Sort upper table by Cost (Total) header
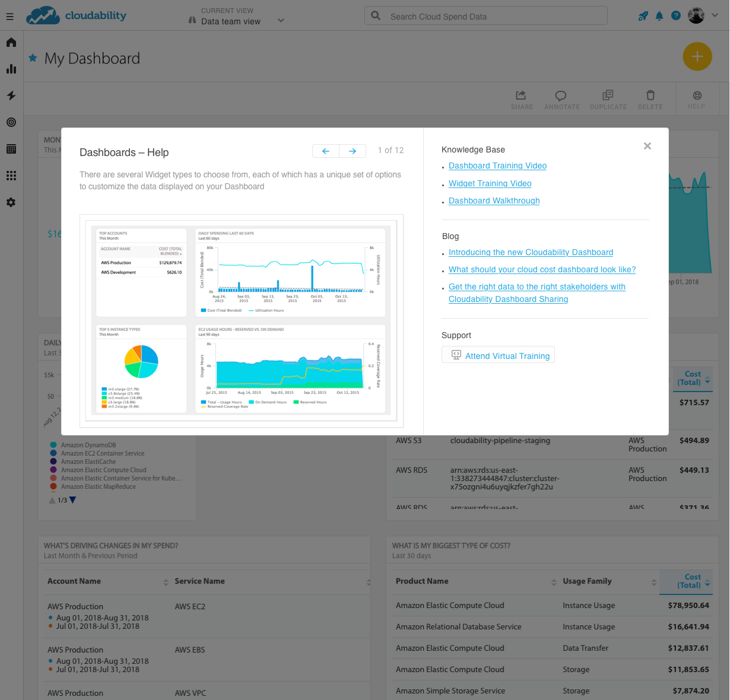Viewport: 730px width, 700px height. pyautogui.click(x=693, y=378)
